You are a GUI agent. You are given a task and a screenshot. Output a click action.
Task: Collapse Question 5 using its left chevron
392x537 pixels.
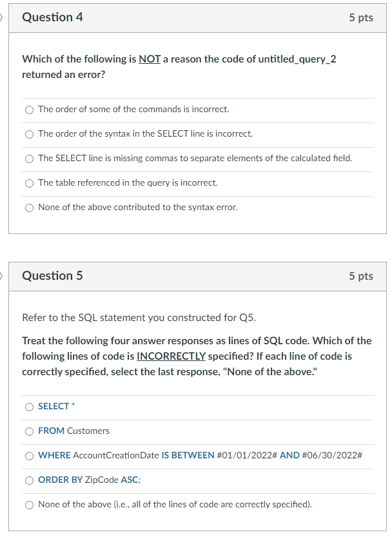[3, 275]
